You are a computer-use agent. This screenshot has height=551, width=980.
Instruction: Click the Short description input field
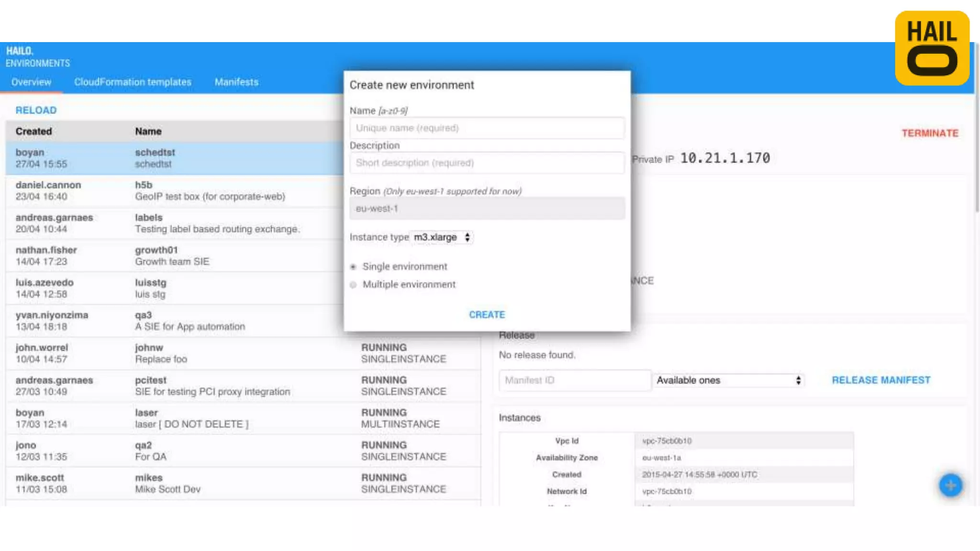click(487, 163)
